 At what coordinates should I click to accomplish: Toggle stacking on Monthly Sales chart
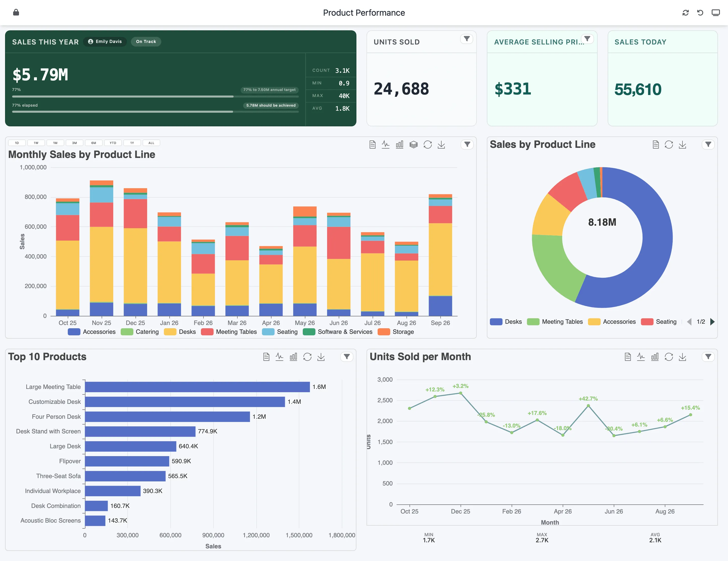pyautogui.click(x=414, y=145)
